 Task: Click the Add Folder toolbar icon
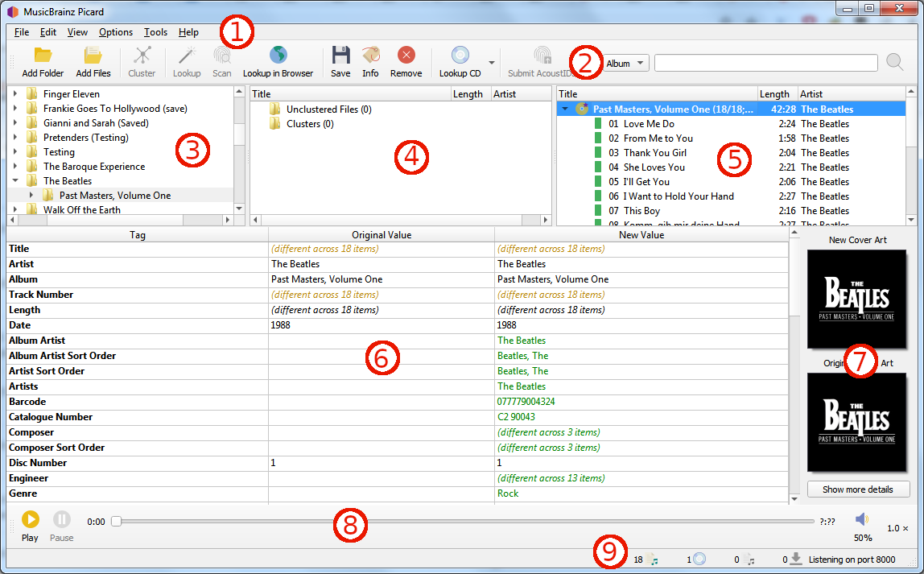pyautogui.click(x=43, y=56)
